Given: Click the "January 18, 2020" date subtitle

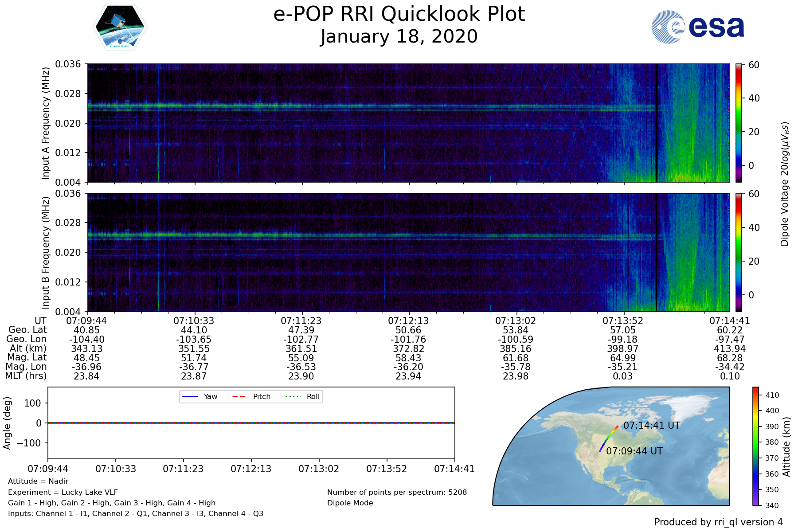Looking at the screenshot, I should tap(399, 36).
